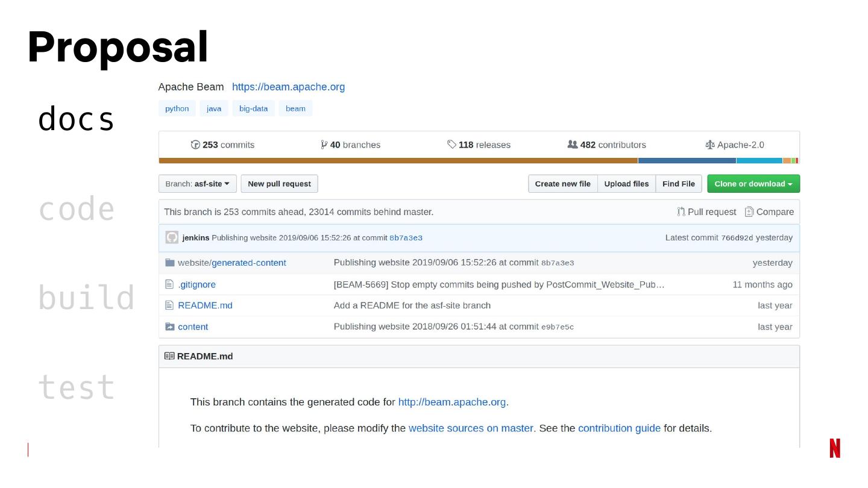Click the Find File button

679,184
